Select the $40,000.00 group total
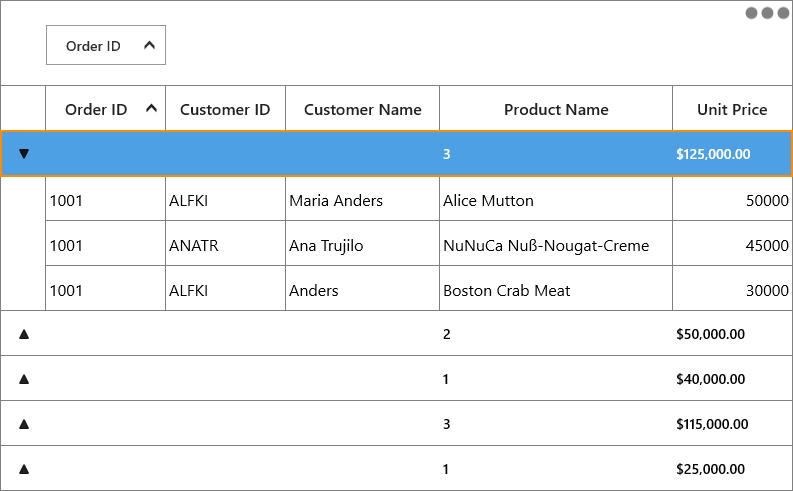This screenshot has width=793, height=491. [710, 379]
